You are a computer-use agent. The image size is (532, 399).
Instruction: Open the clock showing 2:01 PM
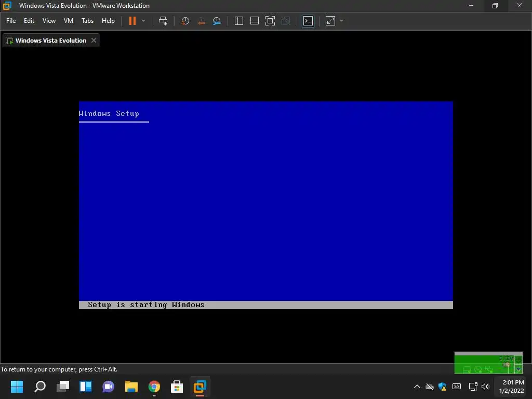(x=511, y=387)
